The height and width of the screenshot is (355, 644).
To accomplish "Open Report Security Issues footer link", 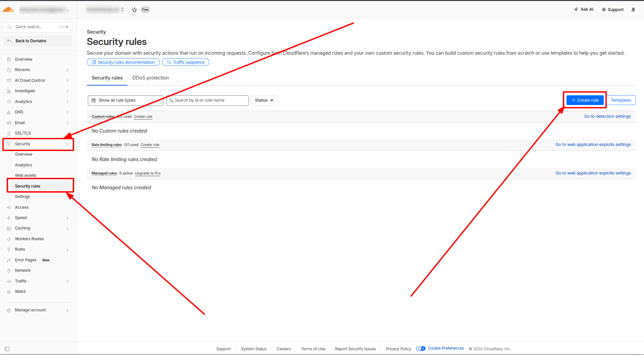I will 356,349.
